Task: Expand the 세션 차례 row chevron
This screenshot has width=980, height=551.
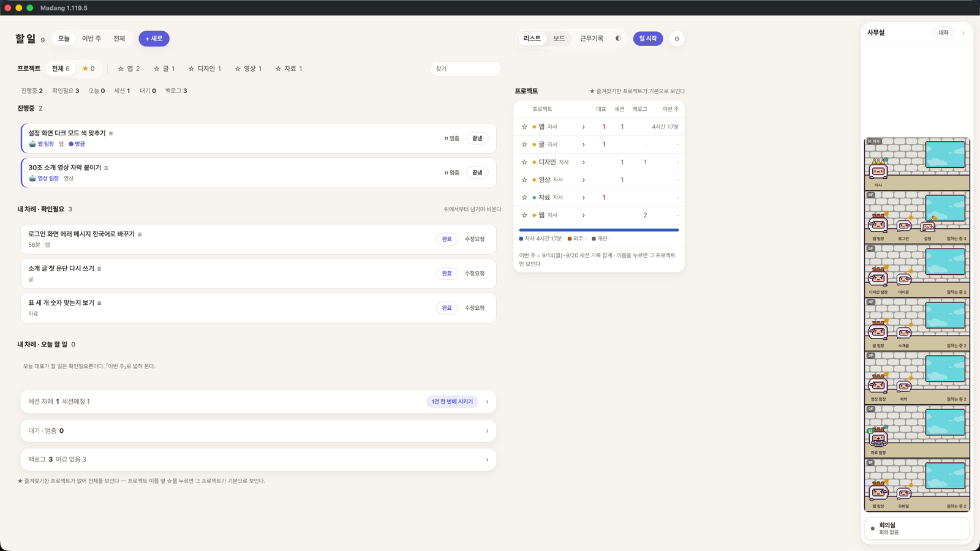Action: tap(488, 402)
